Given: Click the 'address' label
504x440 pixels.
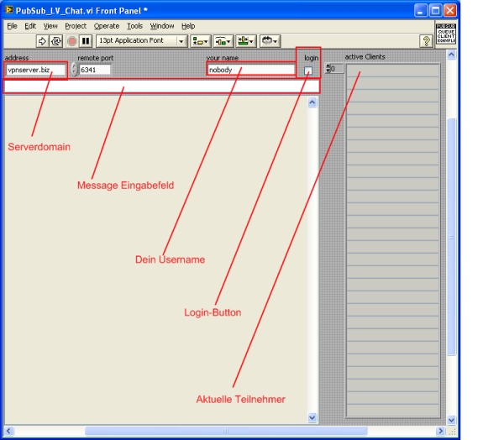Looking at the screenshot, I should click(x=17, y=58).
